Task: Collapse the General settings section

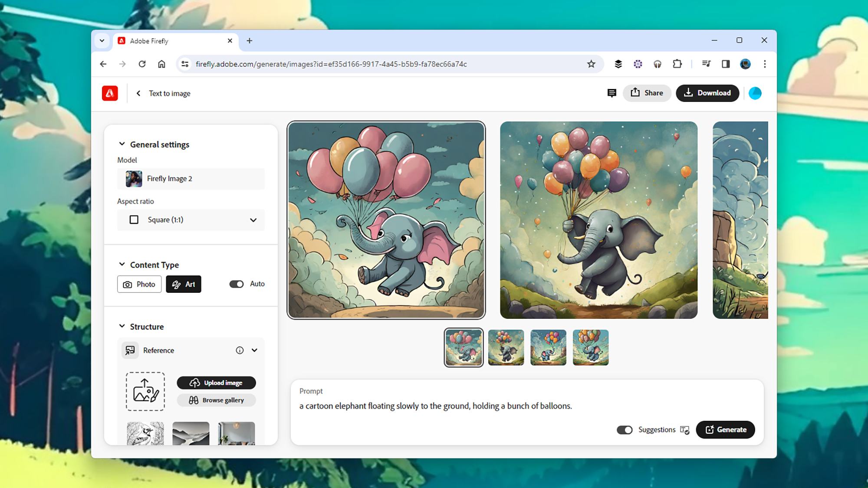Action: (x=122, y=144)
